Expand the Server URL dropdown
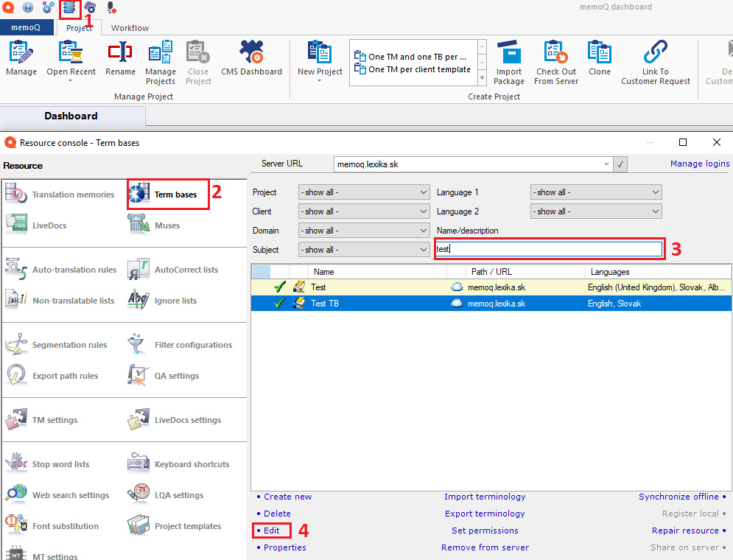The image size is (733, 560). 606,164
